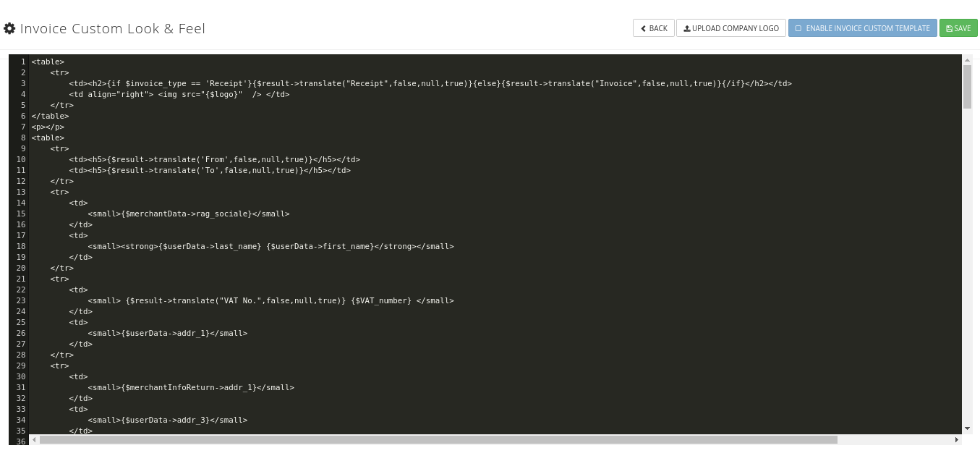Click the </td> tag on line 27
Image resolution: width=980 pixels, height=456 pixels.
coord(81,344)
